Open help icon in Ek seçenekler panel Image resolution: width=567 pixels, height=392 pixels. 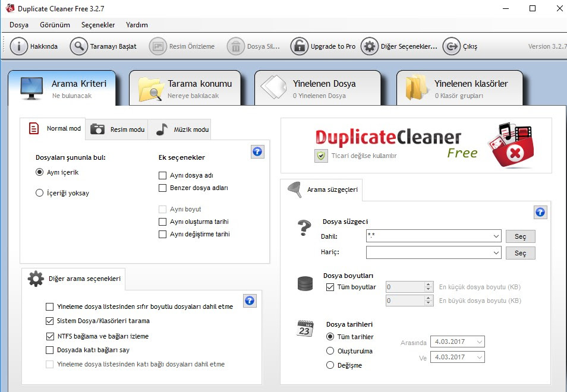coord(257,151)
